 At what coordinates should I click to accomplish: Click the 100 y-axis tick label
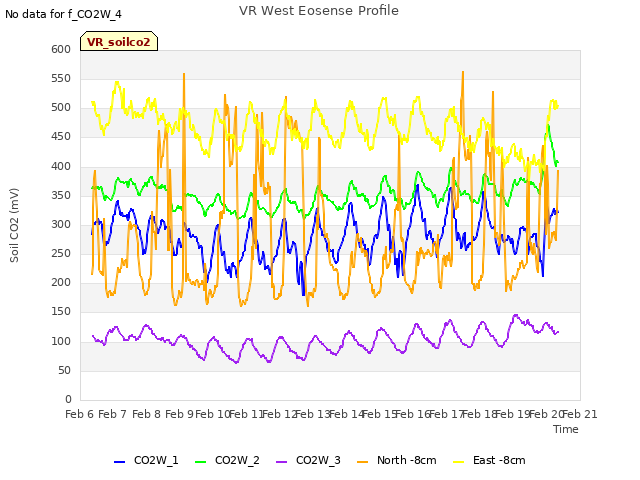point(61,342)
